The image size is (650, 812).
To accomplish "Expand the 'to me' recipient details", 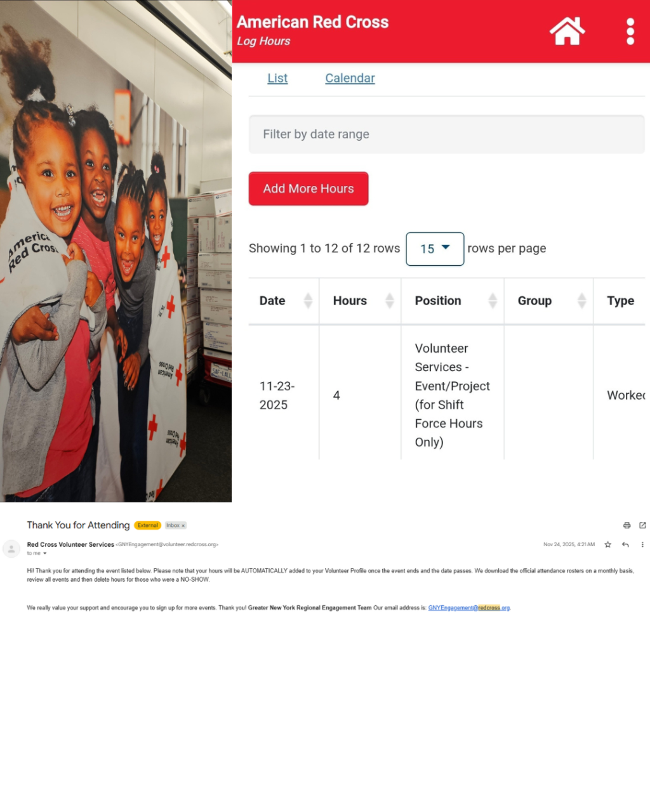I will [37, 553].
